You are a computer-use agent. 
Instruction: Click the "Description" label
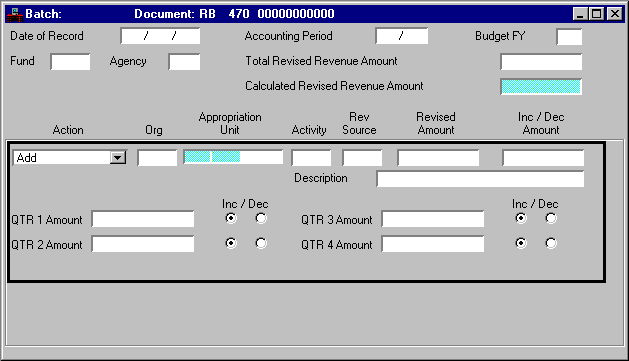tap(321, 178)
